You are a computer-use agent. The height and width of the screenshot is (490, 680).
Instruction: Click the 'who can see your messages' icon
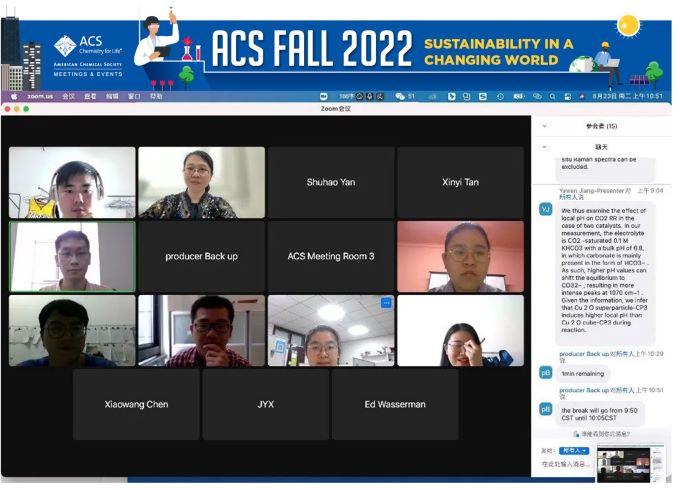tap(577, 434)
